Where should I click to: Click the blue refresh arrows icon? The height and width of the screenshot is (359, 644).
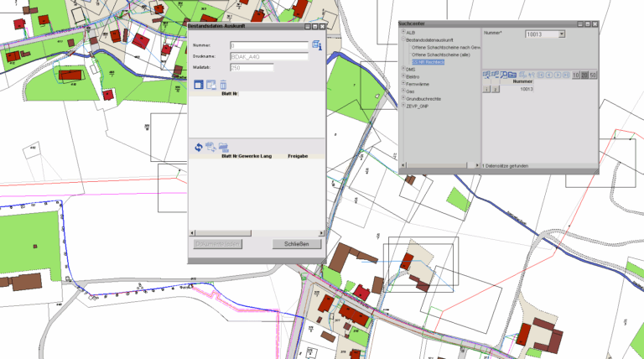point(199,147)
